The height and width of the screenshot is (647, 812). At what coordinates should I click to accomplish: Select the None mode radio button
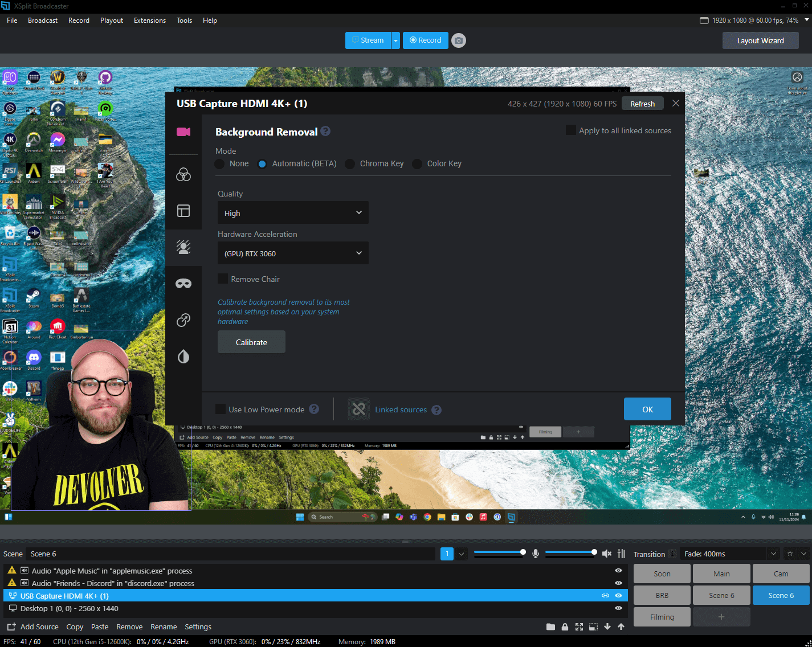(x=219, y=164)
